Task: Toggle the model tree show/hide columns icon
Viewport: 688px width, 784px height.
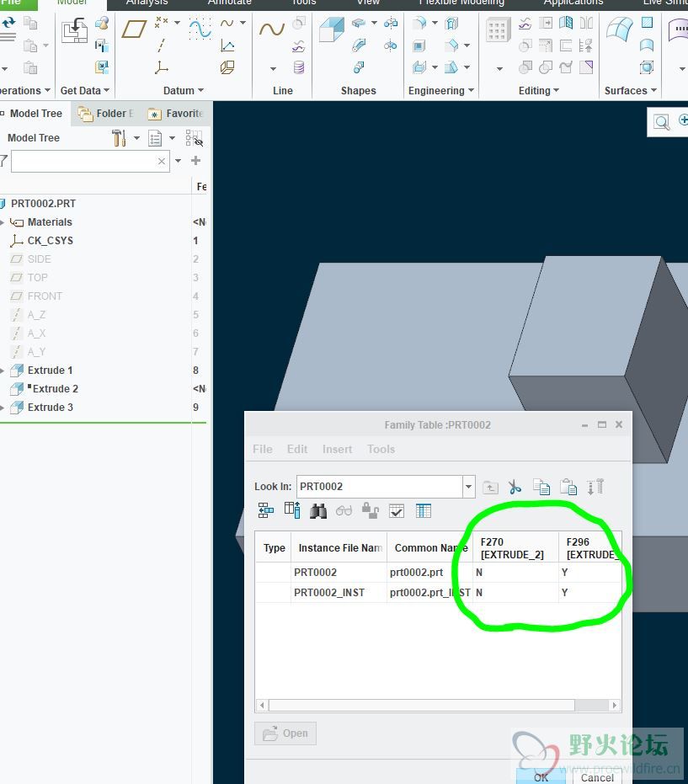Action: pyautogui.click(x=194, y=137)
